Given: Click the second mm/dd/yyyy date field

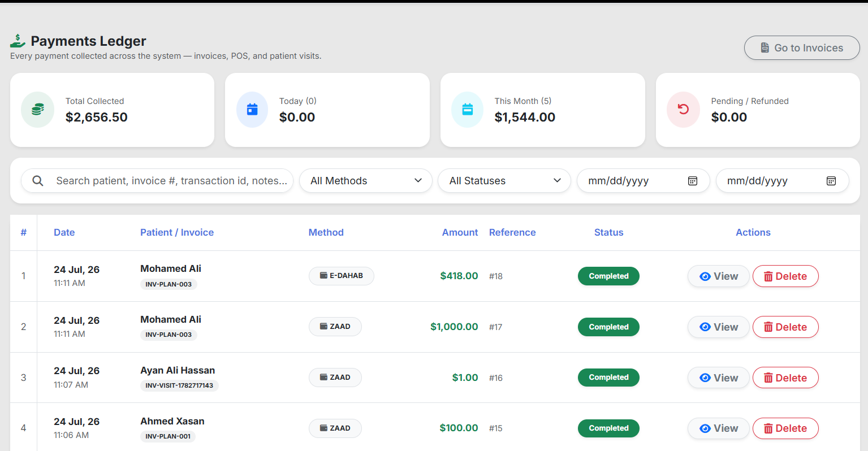Looking at the screenshot, I should pos(782,181).
